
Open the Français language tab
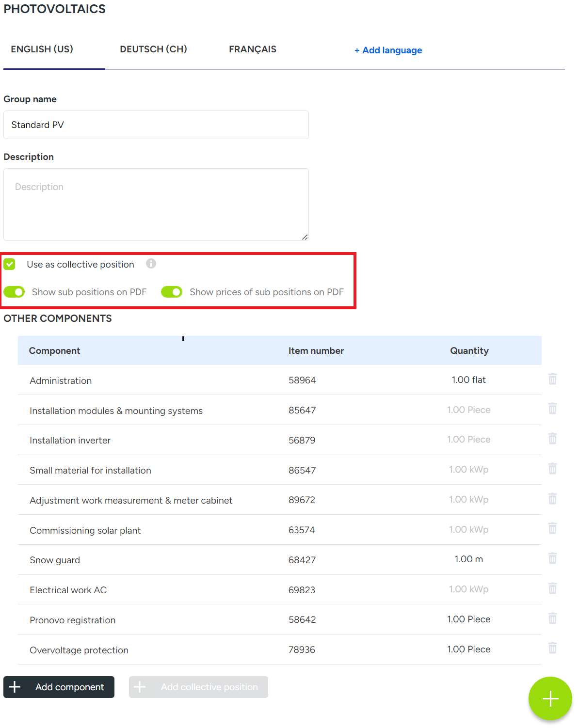click(x=252, y=49)
